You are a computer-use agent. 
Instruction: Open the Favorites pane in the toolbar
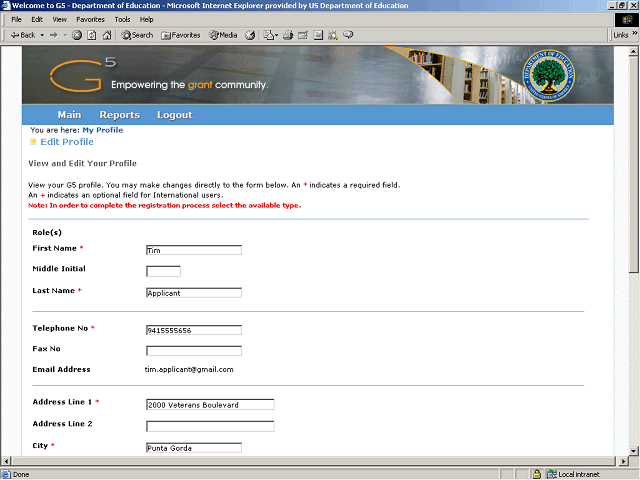tap(181, 35)
